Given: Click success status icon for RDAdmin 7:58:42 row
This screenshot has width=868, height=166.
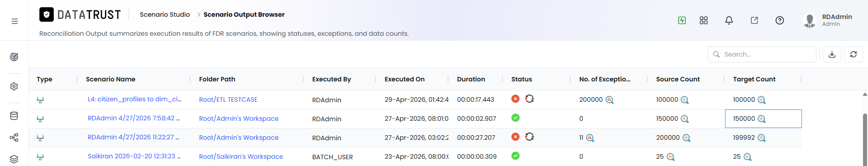Looking at the screenshot, I should pos(515,118).
